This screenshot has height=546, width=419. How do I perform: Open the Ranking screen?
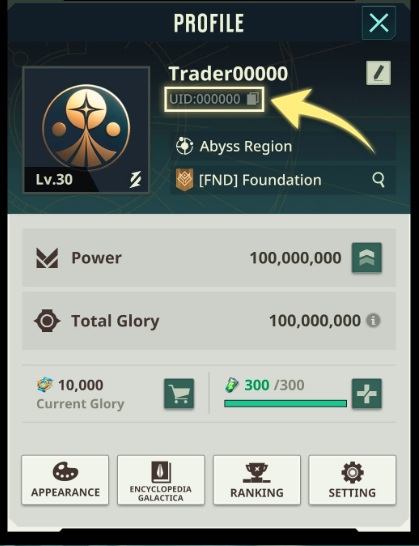257,480
